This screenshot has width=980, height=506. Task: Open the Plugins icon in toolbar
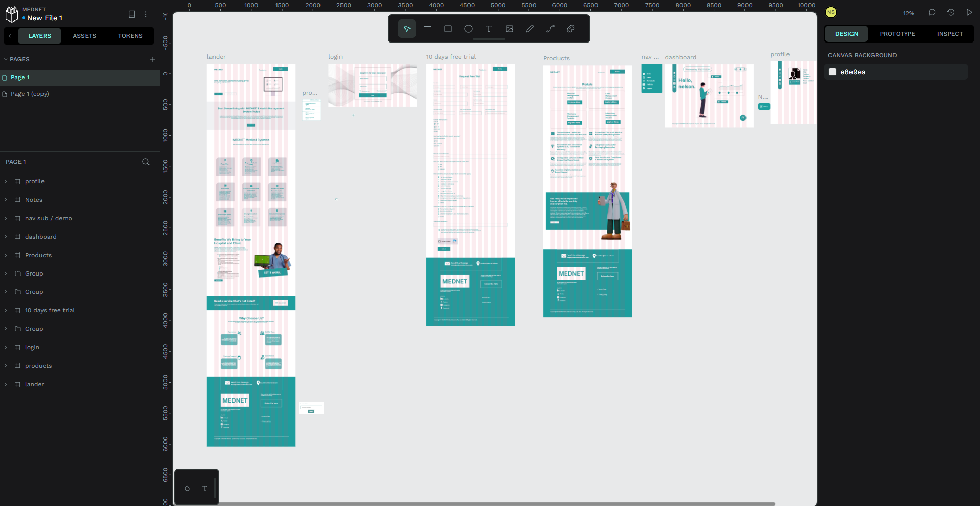(571, 29)
